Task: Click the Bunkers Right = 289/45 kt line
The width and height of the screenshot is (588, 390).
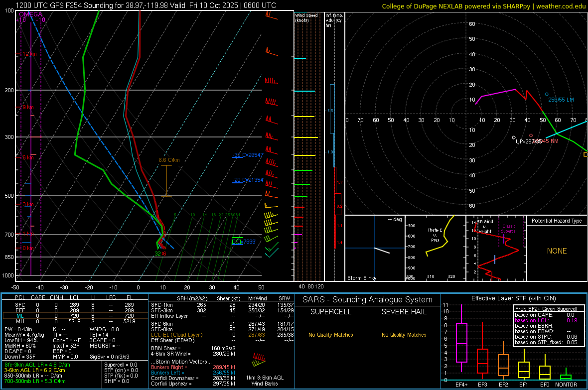Action: click(x=193, y=368)
